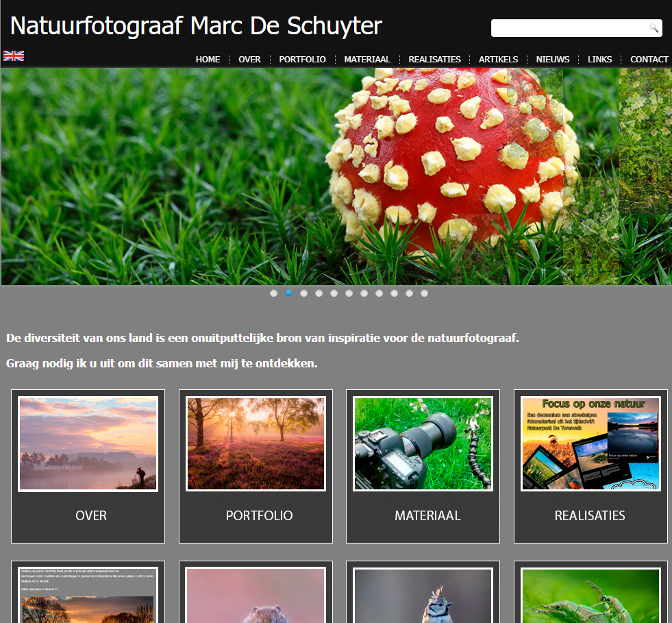The height and width of the screenshot is (623, 672).
Task: Select the ninth slideshow dot
Action: coord(395,293)
